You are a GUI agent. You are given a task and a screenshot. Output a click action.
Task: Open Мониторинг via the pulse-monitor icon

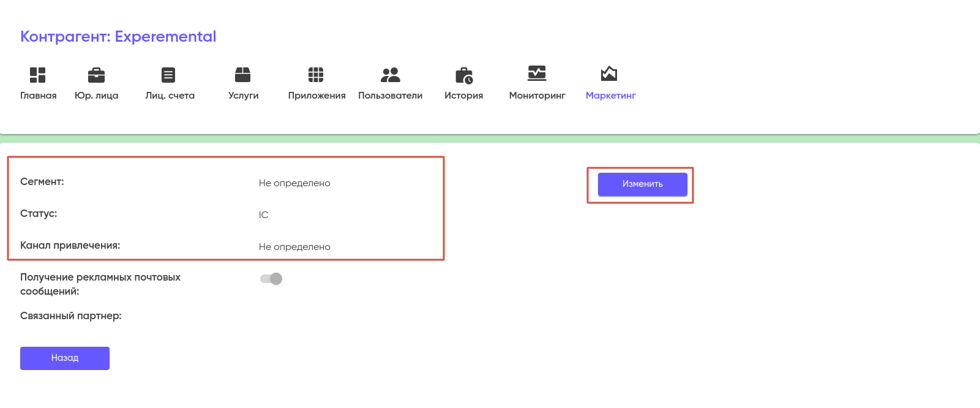coord(537,74)
